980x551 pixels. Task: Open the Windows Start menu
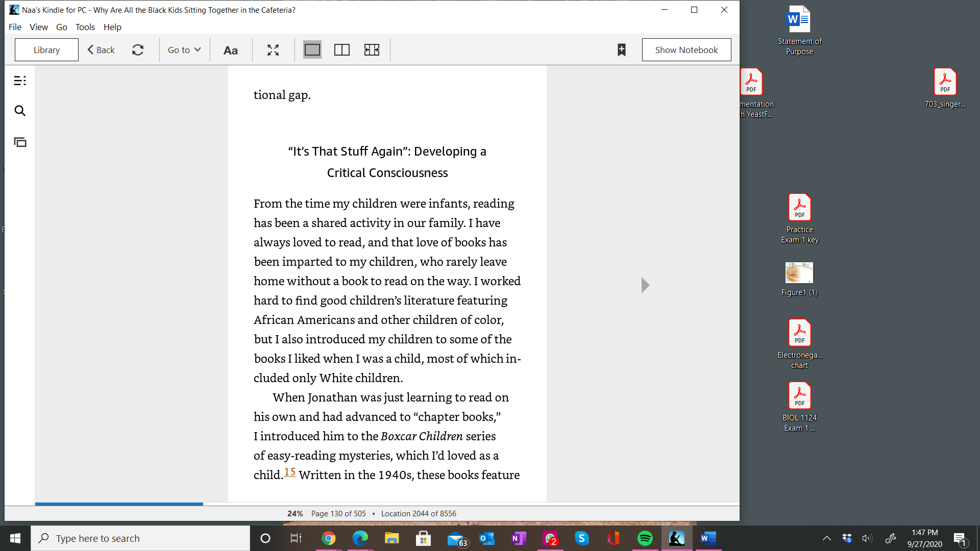click(x=15, y=538)
